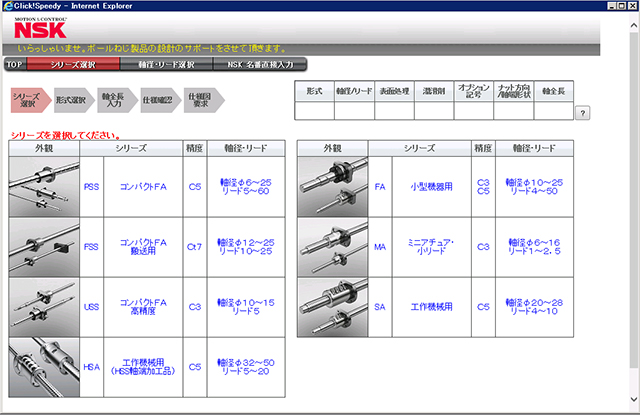This screenshot has width=640, height=415.
Task: Click the オプション記号 summary header cell
Action: (473, 91)
